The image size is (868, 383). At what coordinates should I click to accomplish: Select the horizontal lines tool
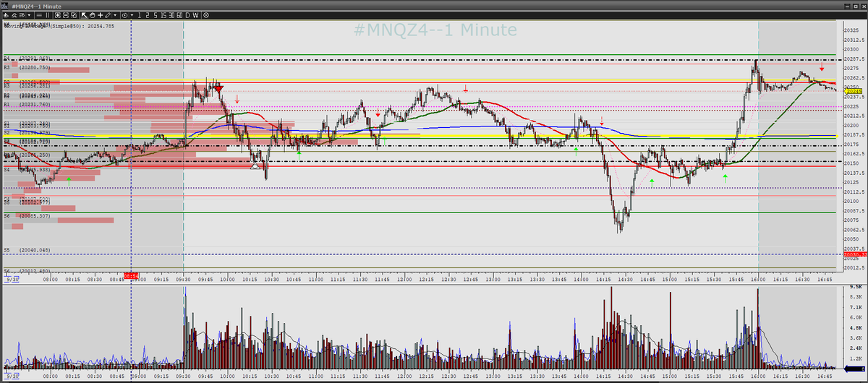coord(39,15)
